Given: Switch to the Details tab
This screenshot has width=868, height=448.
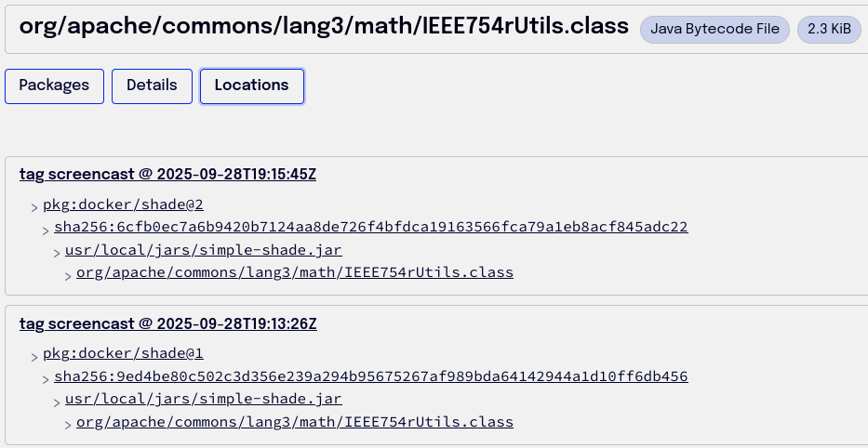Looking at the screenshot, I should coord(152,86).
